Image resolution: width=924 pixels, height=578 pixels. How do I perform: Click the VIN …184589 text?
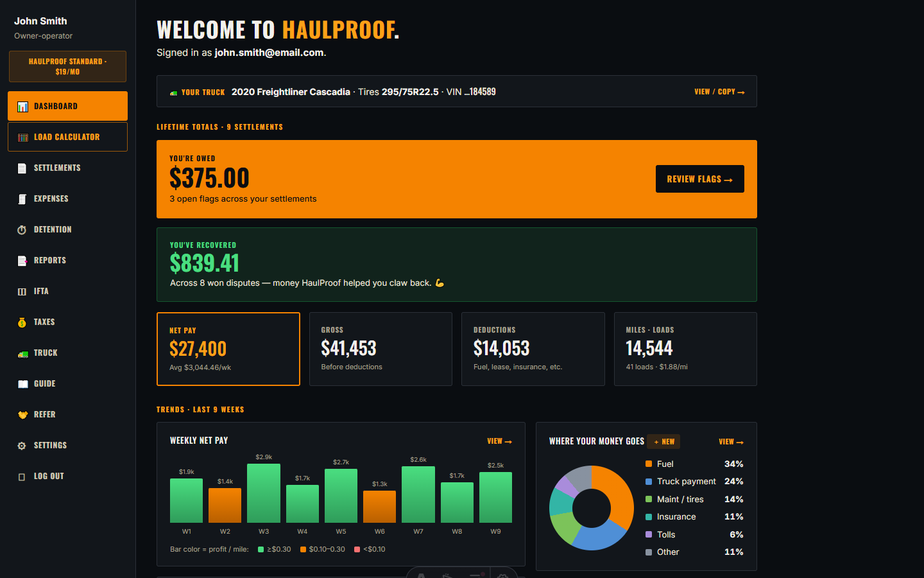471,92
